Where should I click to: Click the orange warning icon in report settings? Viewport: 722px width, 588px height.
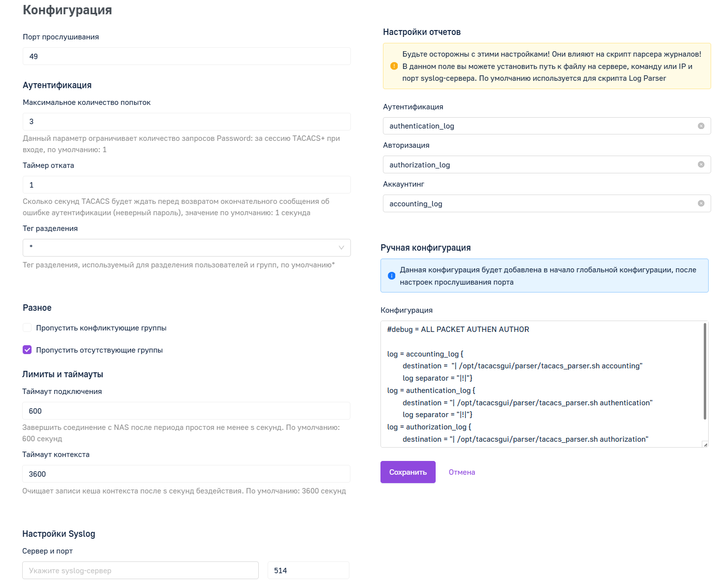point(394,66)
